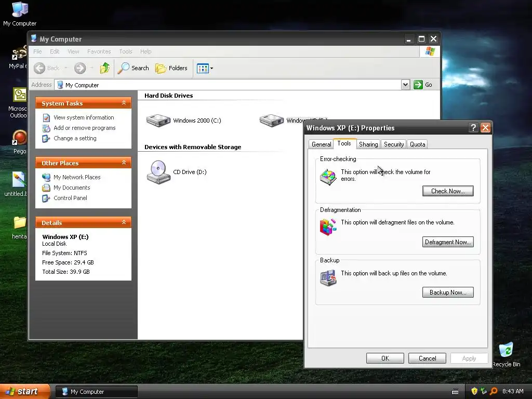Cancel the Properties dialog

click(427, 358)
